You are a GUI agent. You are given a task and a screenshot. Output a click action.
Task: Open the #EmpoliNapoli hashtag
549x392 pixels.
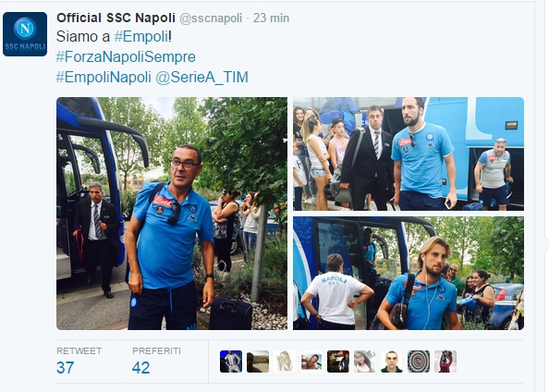[104, 77]
